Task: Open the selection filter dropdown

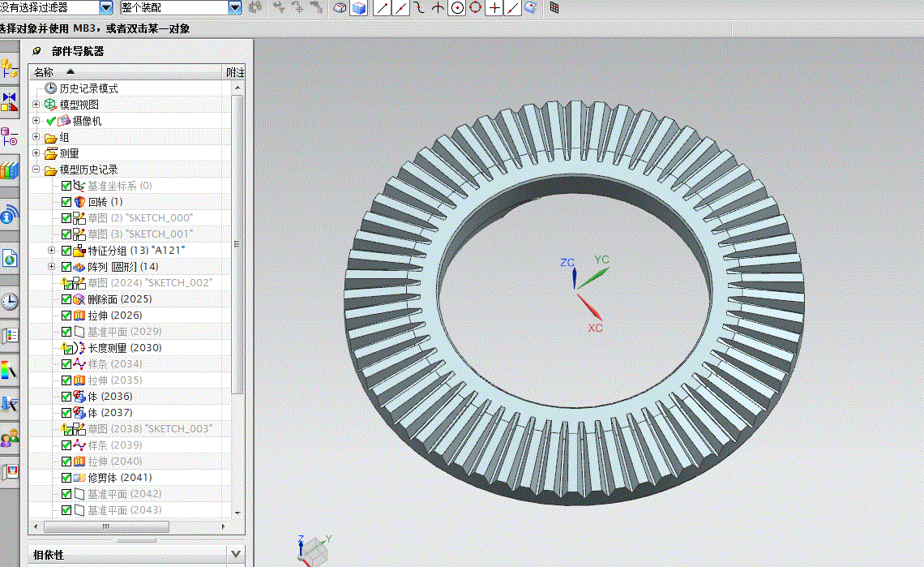Action: (106, 7)
